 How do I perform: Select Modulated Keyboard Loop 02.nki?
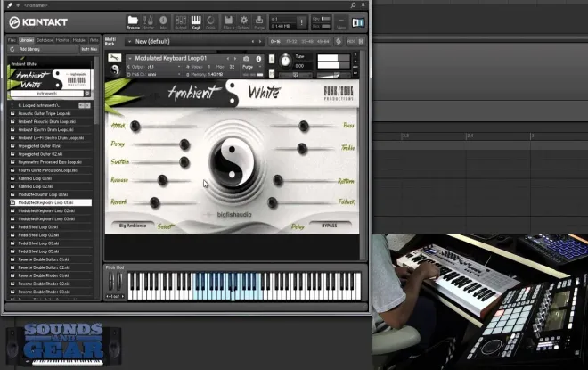click(46, 211)
